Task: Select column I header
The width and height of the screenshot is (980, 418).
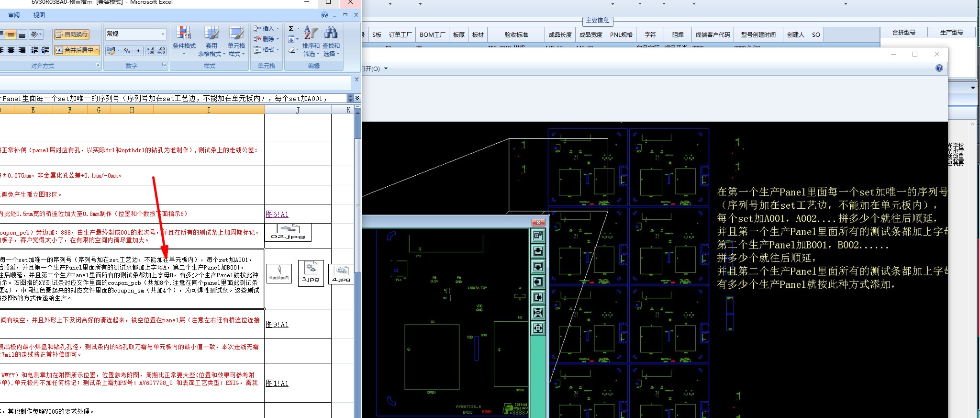Action: [209, 110]
